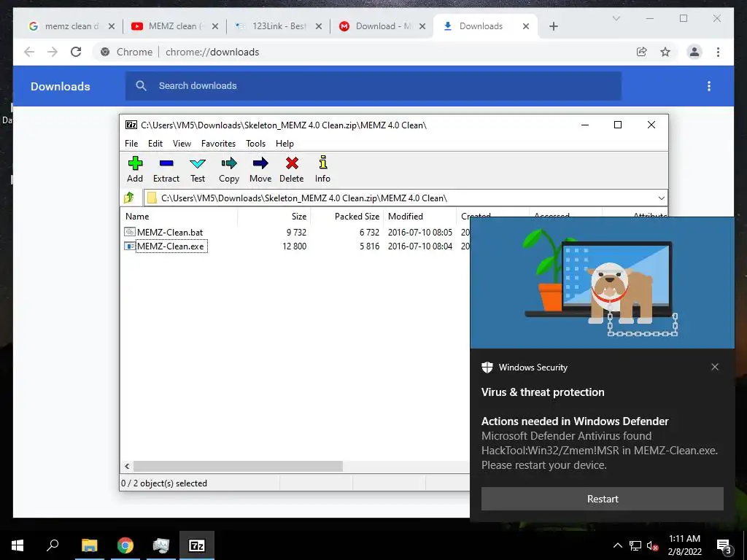Image resolution: width=747 pixels, height=560 pixels.
Task: Open the Edit menu in 7-Zip
Action: point(155,144)
